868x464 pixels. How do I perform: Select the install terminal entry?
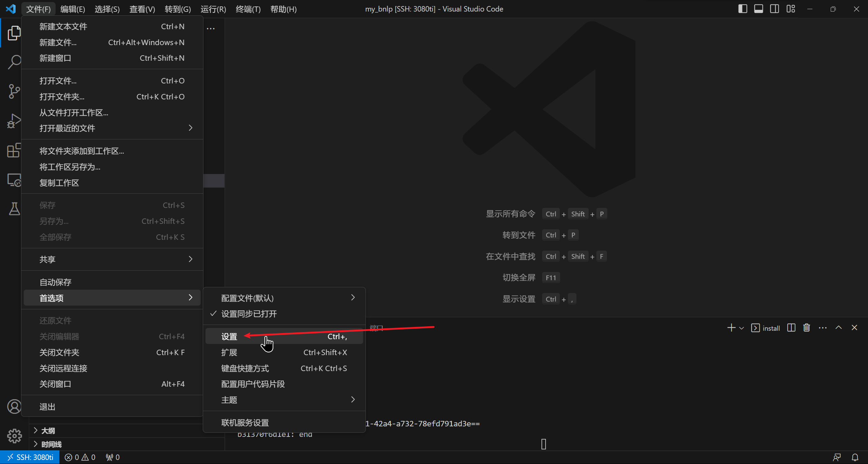(765, 328)
